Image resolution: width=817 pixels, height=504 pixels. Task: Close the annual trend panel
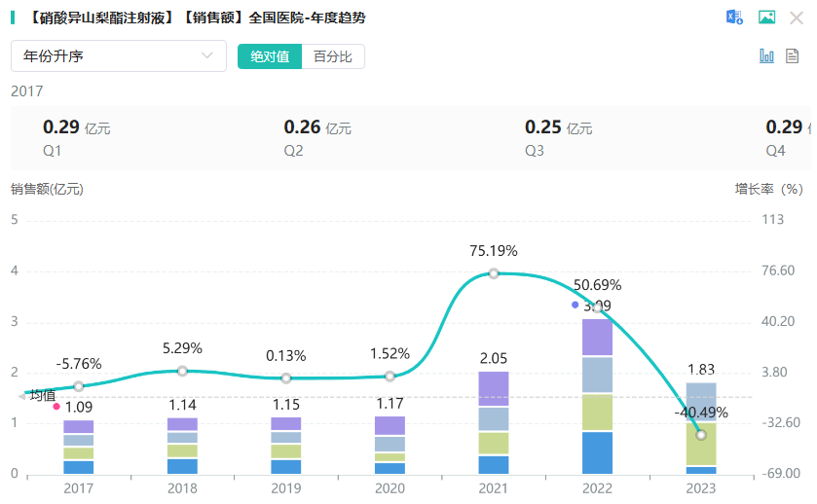coord(797,18)
